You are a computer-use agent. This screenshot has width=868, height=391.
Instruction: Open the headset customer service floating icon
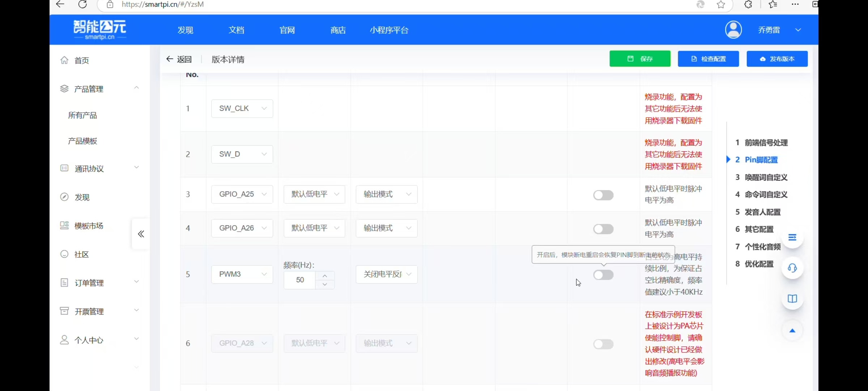tap(792, 268)
